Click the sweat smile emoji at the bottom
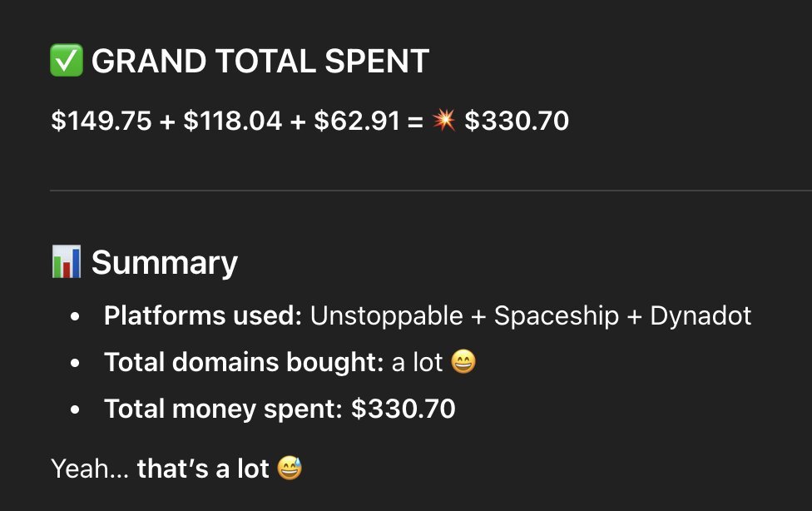Image resolution: width=812 pixels, height=511 pixels. tap(290, 468)
